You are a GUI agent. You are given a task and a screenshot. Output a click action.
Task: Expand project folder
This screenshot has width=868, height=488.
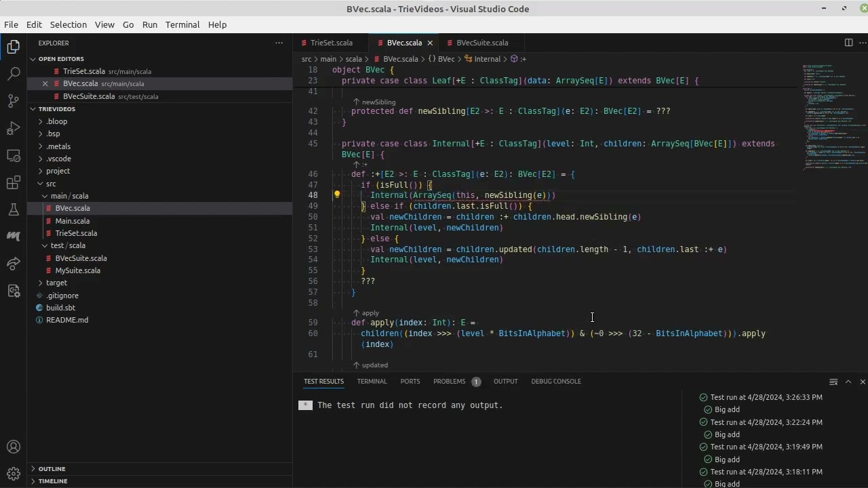[58, 171]
